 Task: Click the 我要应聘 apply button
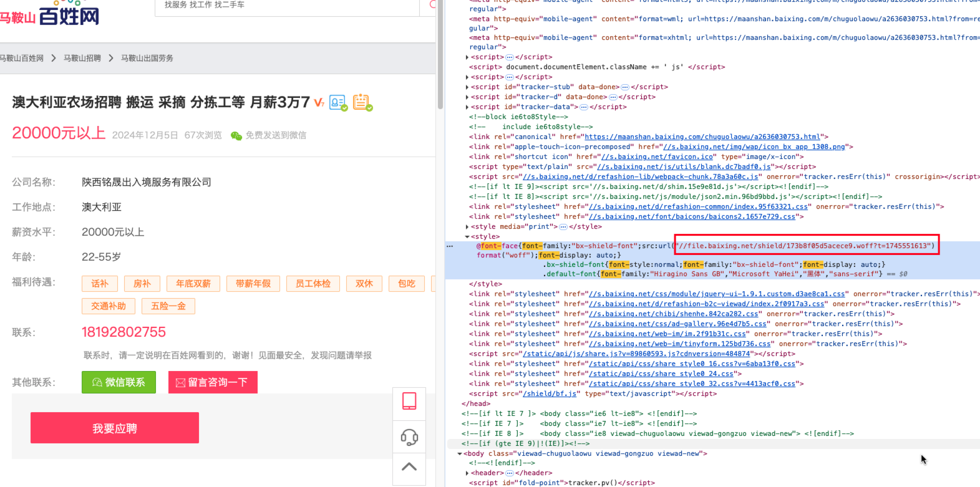[x=115, y=428]
